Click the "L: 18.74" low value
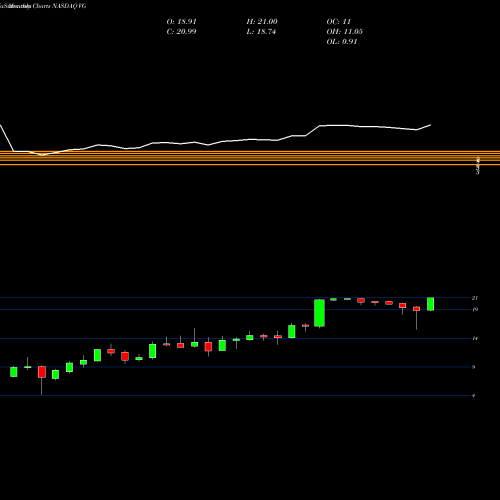The width and height of the screenshot is (500, 500). pos(261,32)
